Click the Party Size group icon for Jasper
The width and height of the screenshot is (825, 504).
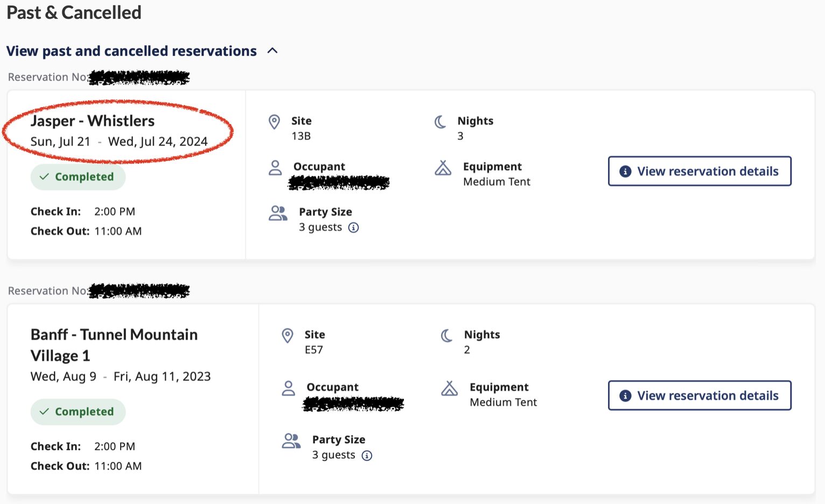click(x=278, y=213)
